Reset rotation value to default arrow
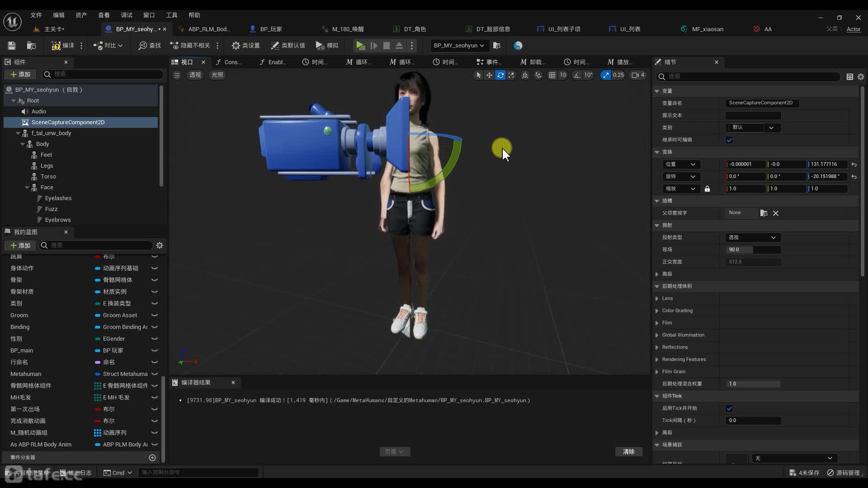Image resolution: width=868 pixels, height=488 pixels. pos(854,177)
